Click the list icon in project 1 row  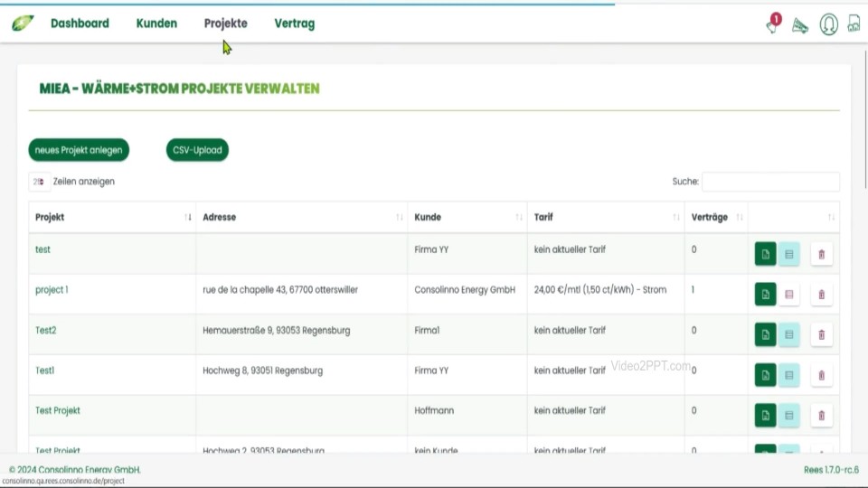[789, 295]
